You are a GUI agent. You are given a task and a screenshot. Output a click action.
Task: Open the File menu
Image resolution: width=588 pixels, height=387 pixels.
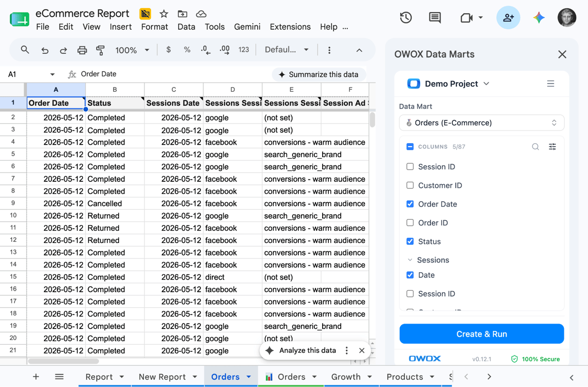click(x=42, y=27)
